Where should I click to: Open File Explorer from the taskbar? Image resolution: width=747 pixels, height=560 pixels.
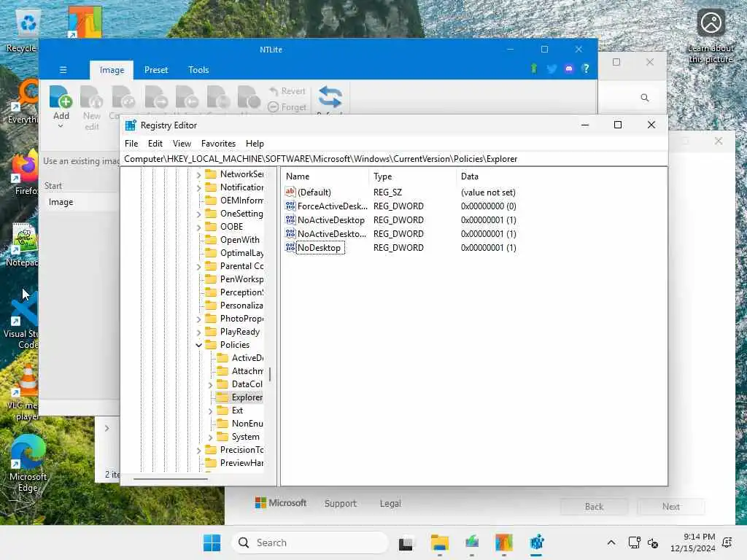439,542
